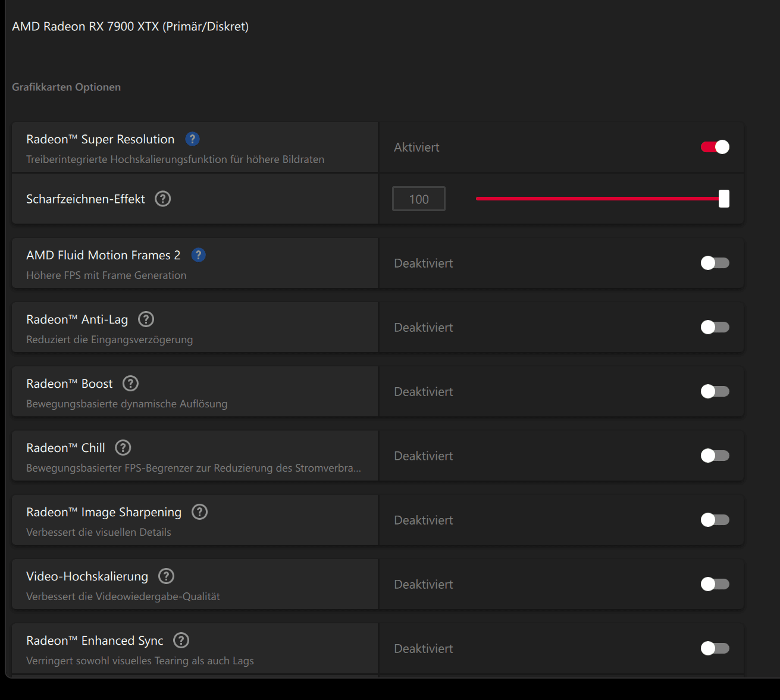
Task: Turn on Radeon Enhanced Sync
Action: (715, 648)
